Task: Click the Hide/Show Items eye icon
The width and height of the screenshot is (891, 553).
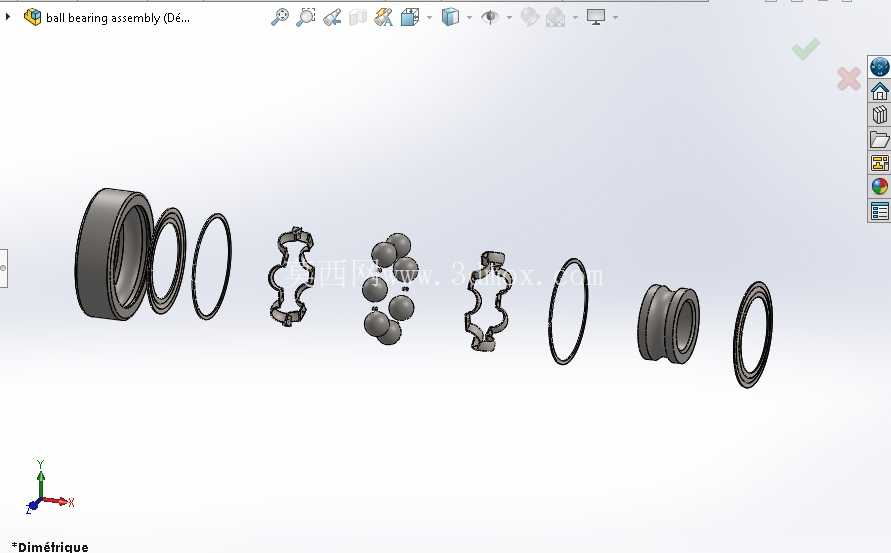Action: click(489, 17)
